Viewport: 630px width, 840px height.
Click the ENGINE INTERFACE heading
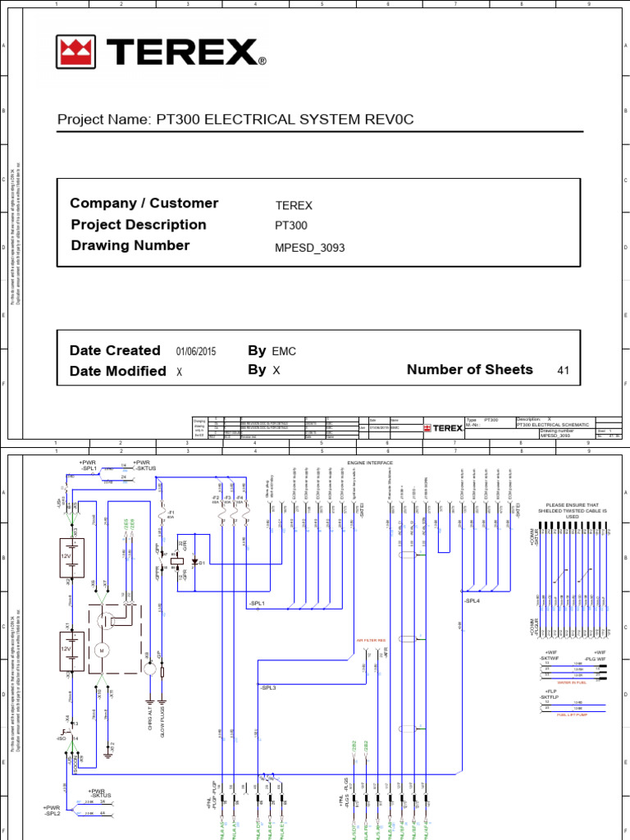pos(370,463)
